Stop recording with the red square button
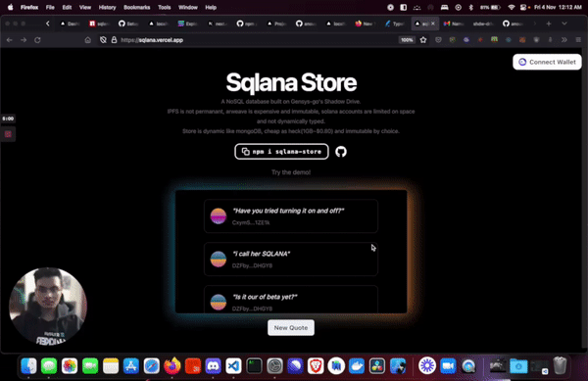The width and height of the screenshot is (588, 381). pyautogui.click(x=8, y=134)
